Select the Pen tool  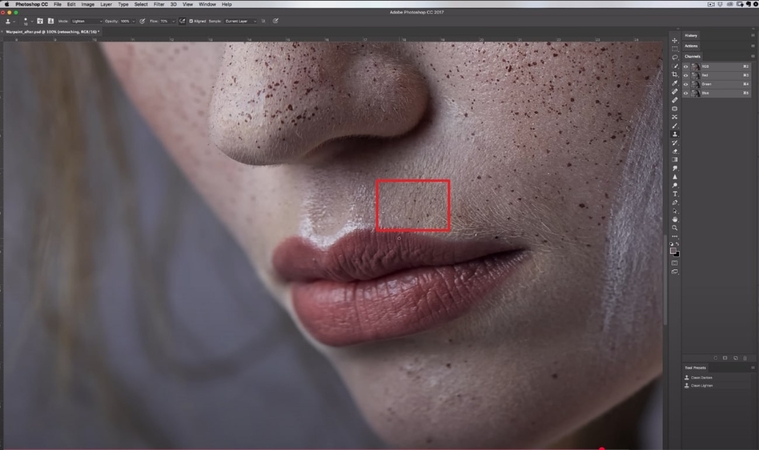(x=675, y=203)
